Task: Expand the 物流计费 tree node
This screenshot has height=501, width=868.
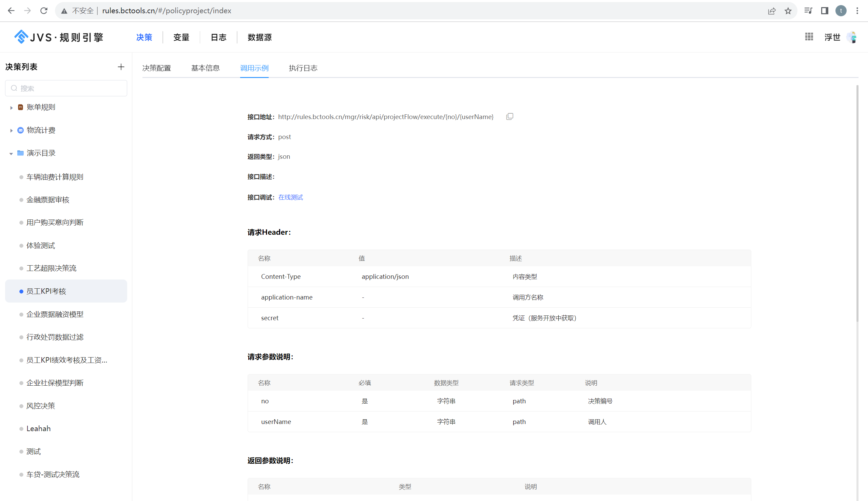Action: coord(11,130)
